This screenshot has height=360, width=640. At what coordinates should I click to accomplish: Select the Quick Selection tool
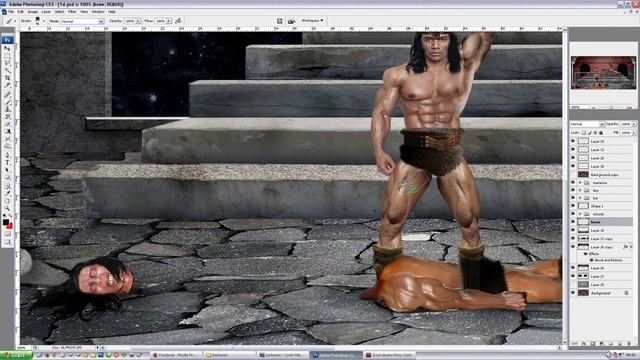[x=7, y=70]
